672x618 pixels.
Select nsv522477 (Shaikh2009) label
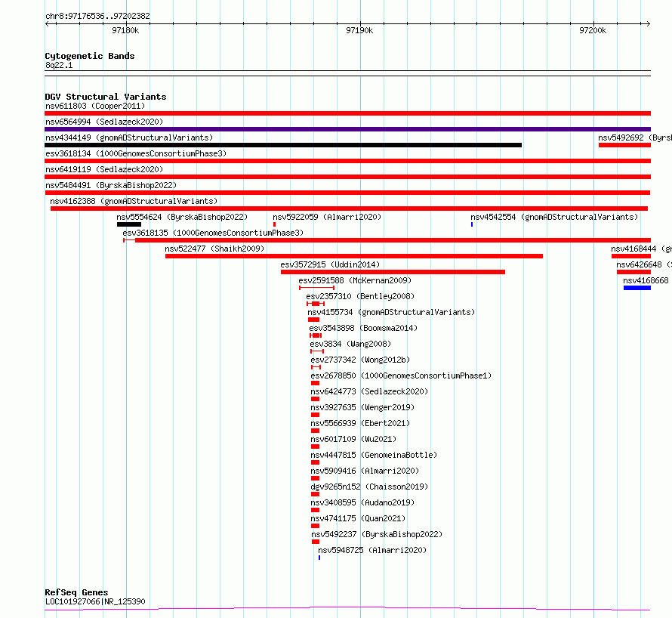(x=214, y=249)
